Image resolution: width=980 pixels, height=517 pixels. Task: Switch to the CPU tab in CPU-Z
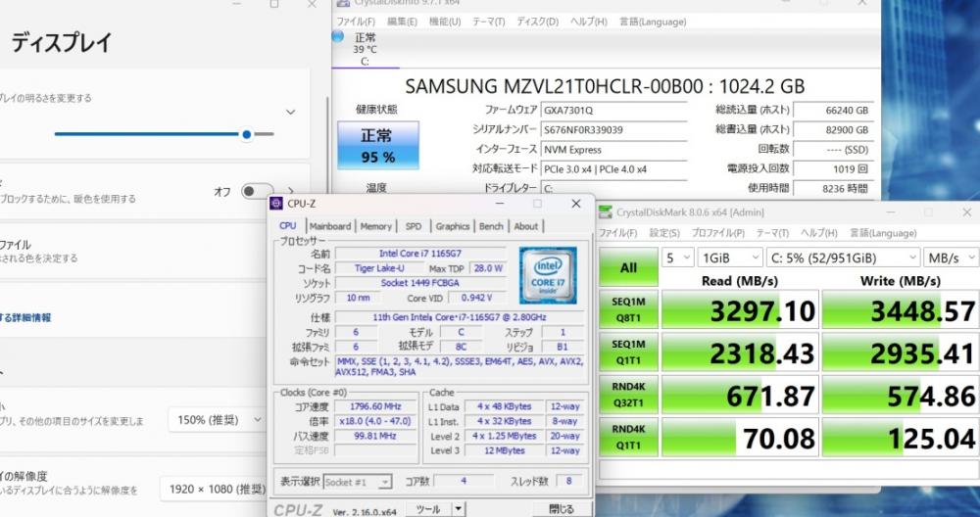click(x=288, y=226)
